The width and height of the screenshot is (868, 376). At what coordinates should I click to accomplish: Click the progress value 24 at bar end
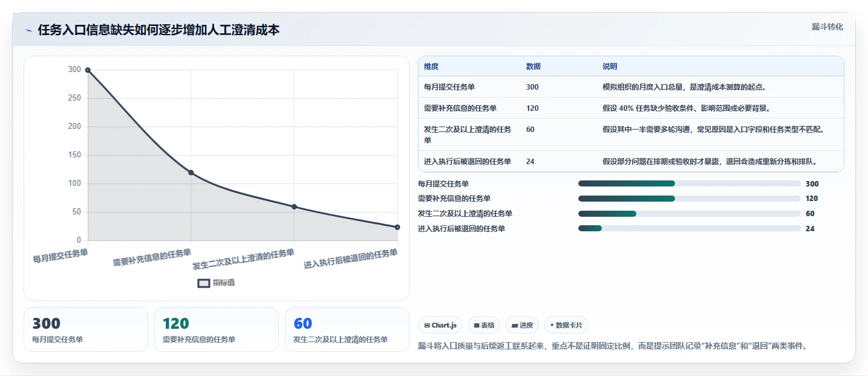point(810,228)
